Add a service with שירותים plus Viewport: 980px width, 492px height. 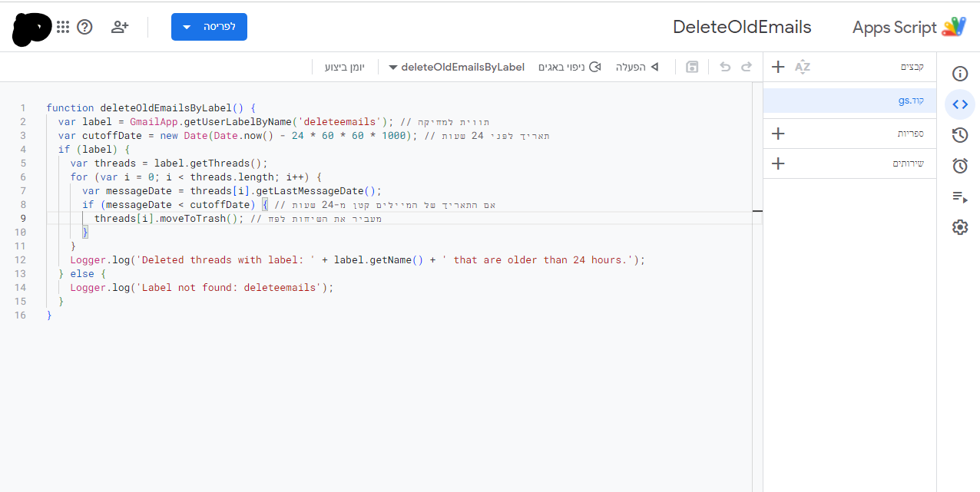(x=778, y=163)
